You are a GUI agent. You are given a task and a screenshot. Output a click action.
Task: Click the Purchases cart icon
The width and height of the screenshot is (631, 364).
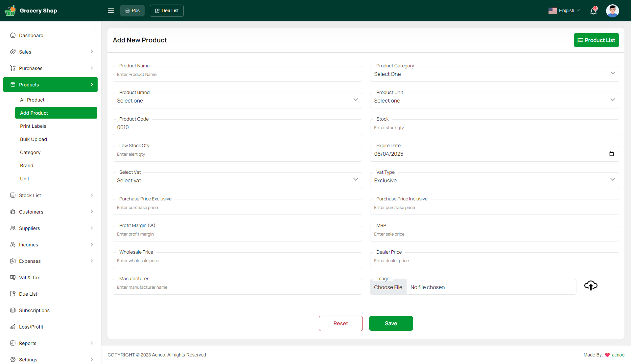pos(13,68)
